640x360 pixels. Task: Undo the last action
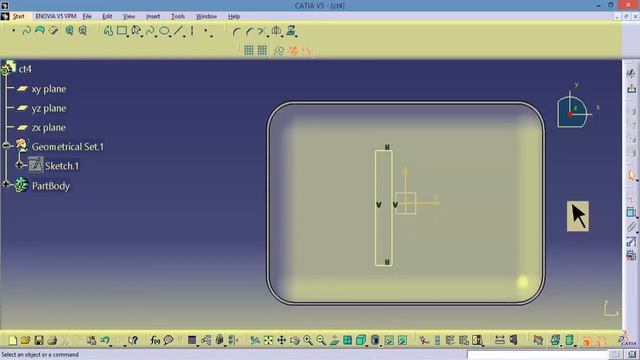pyautogui.click(x=105, y=340)
